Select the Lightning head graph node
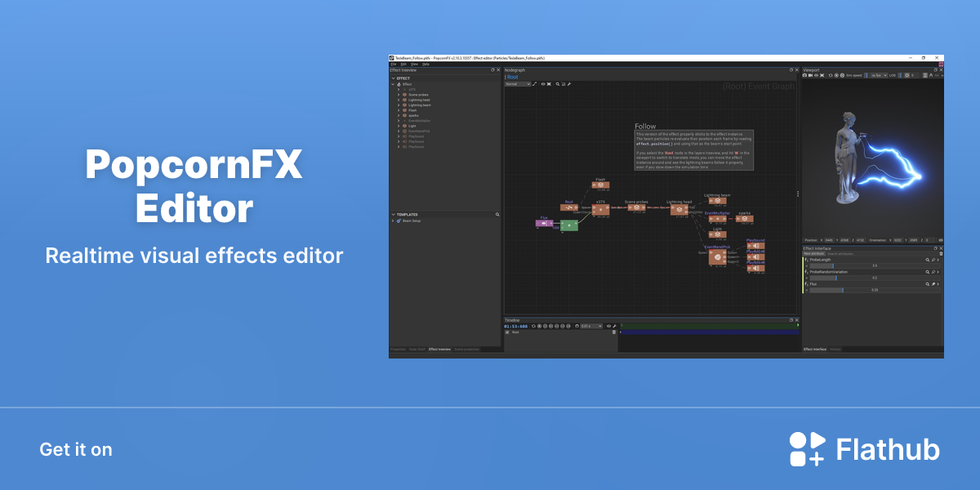This screenshot has width=980, height=490. click(x=679, y=209)
